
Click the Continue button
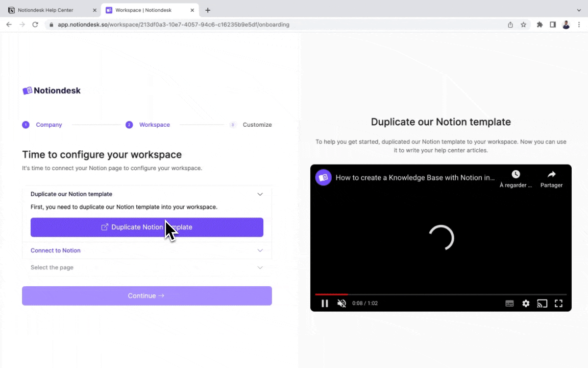click(147, 296)
